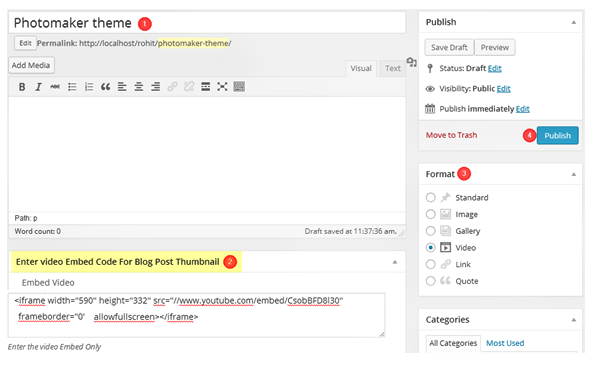The width and height of the screenshot is (595, 368).
Task: Remove the hyperlink
Action: click(189, 87)
